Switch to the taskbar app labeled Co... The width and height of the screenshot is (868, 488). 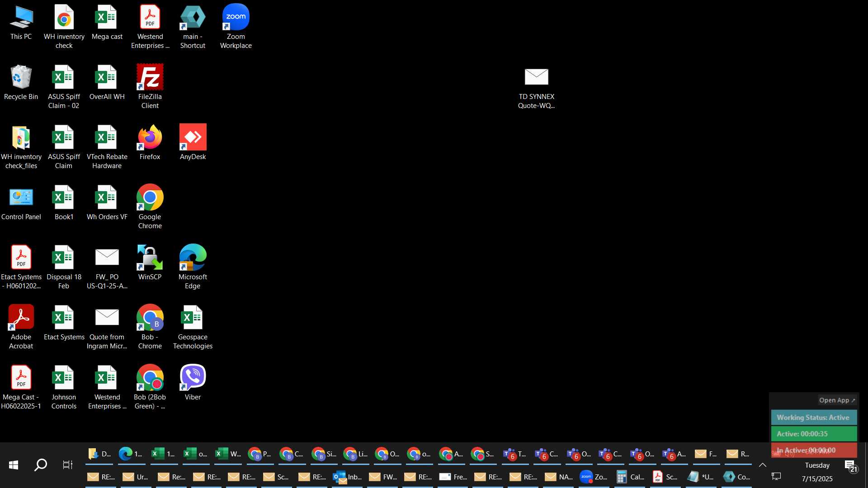(736, 477)
